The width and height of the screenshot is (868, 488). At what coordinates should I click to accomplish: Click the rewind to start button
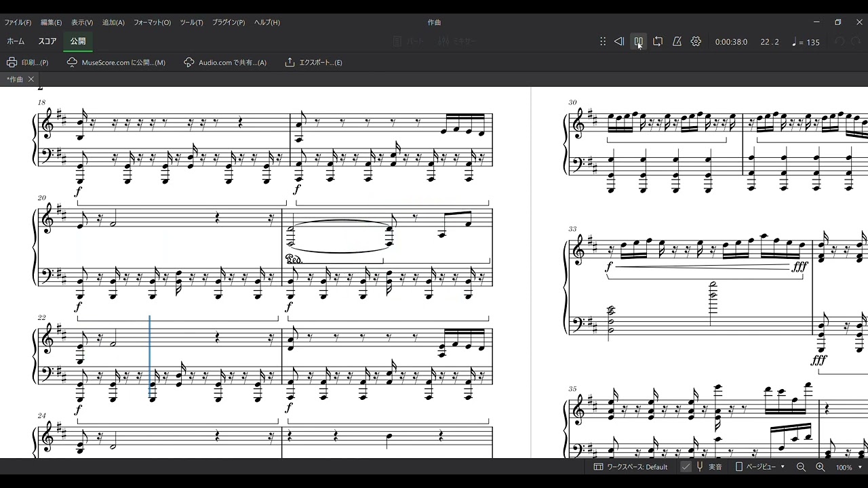[619, 41]
